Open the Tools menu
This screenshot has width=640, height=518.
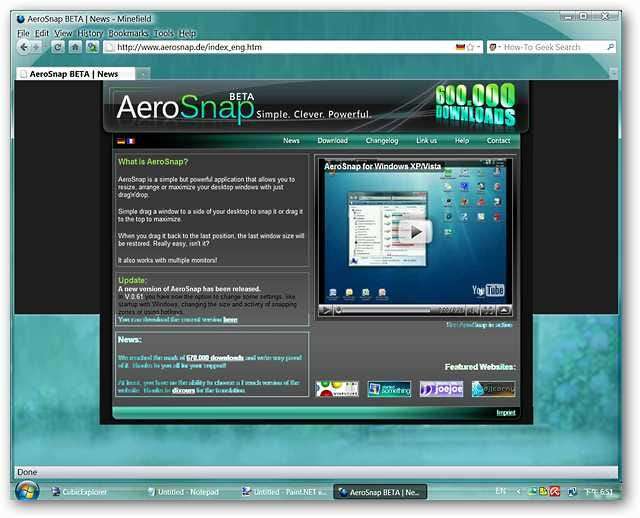pyautogui.click(x=164, y=33)
